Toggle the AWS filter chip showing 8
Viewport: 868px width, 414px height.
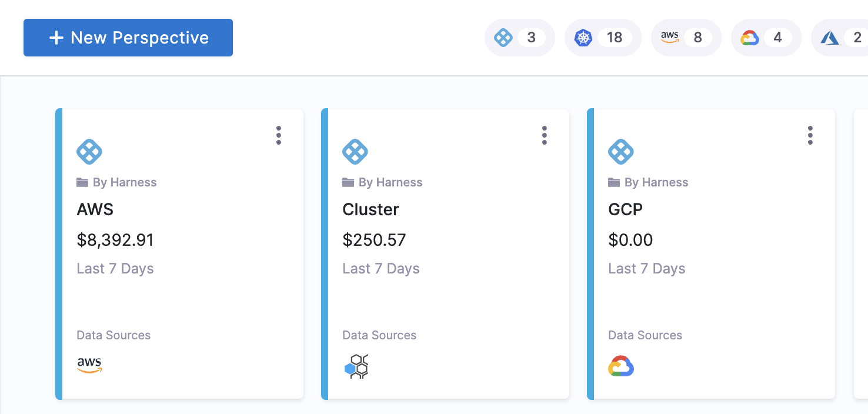(686, 38)
